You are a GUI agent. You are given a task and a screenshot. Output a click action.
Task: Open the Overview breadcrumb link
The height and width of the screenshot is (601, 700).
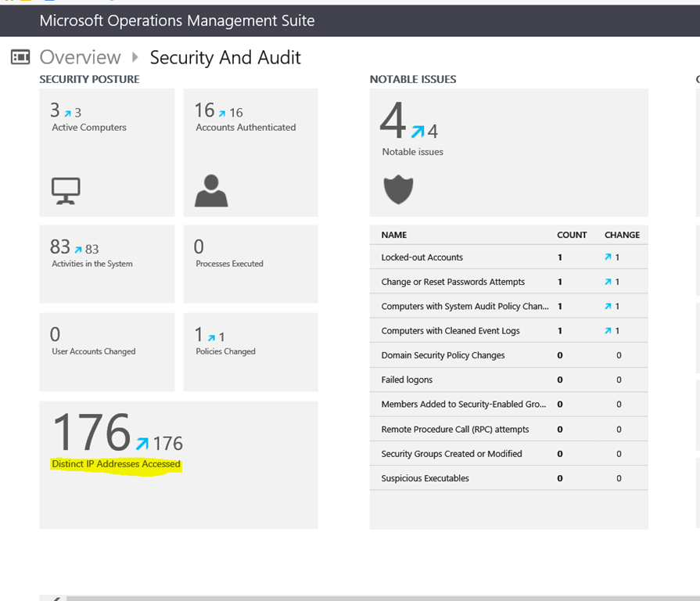(x=81, y=57)
